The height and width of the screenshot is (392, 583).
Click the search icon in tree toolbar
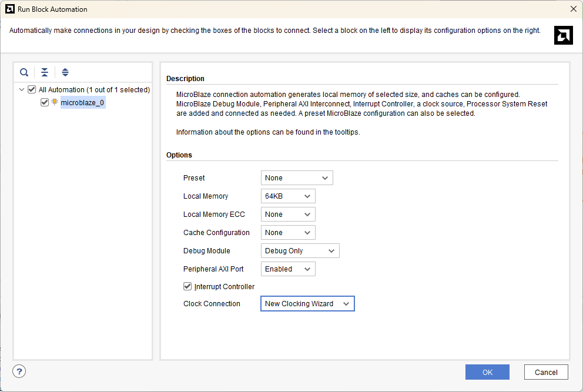tap(24, 72)
